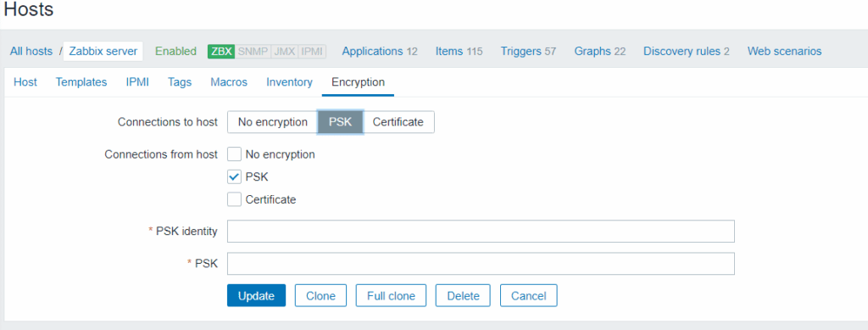Image resolution: width=868 pixels, height=330 pixels.
Task: Check the No encryption checkbox
Action: tap(234, 154)
